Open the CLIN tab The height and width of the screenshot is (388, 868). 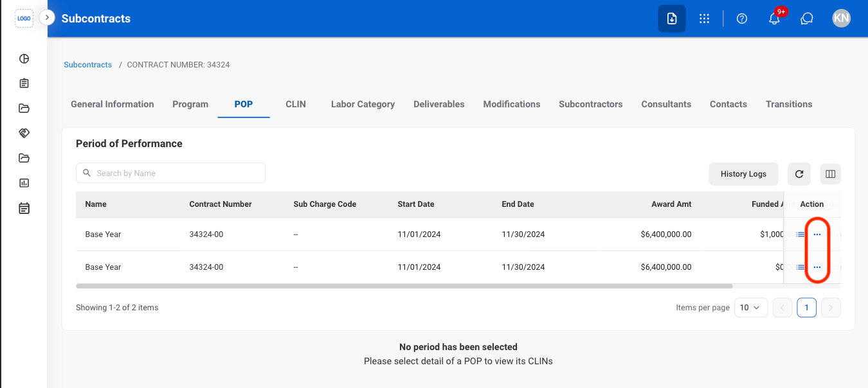point(296,104)
